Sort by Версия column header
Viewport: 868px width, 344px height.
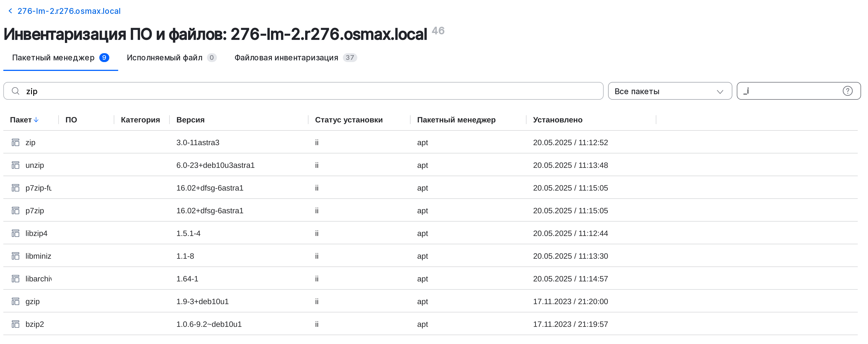pos(190,120)
